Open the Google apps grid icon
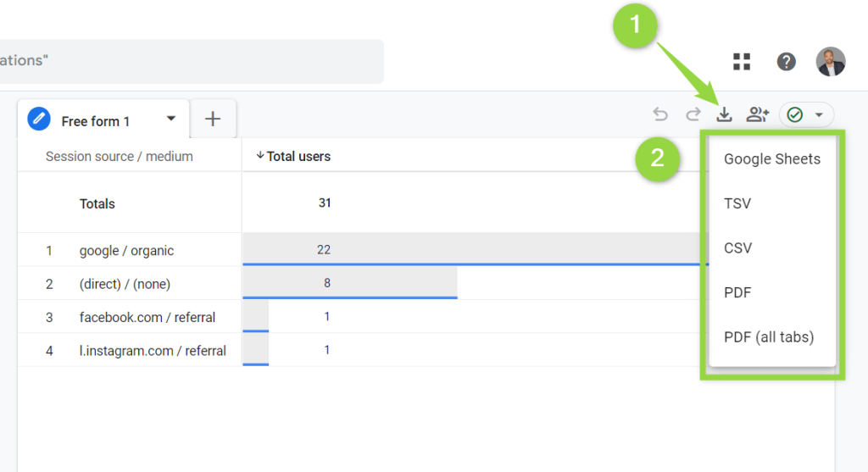868x472 pixels. click(741, 61)
